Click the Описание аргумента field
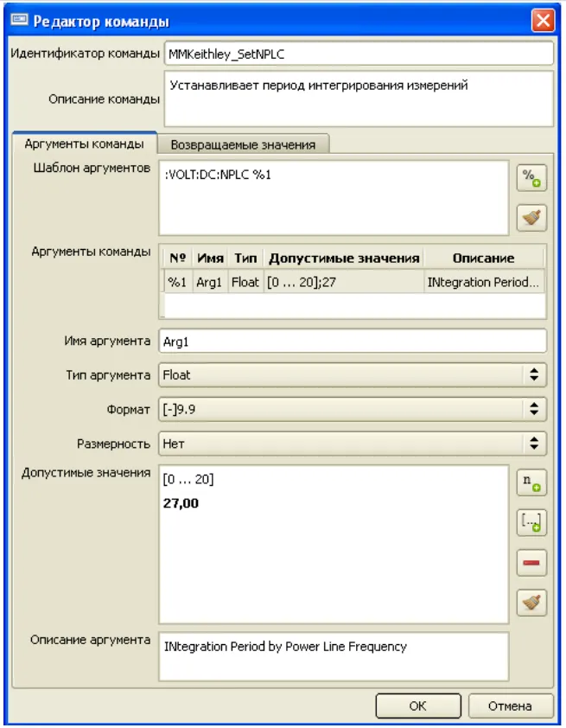Viewport: 566px width, 728px height. tap(334, 656)
